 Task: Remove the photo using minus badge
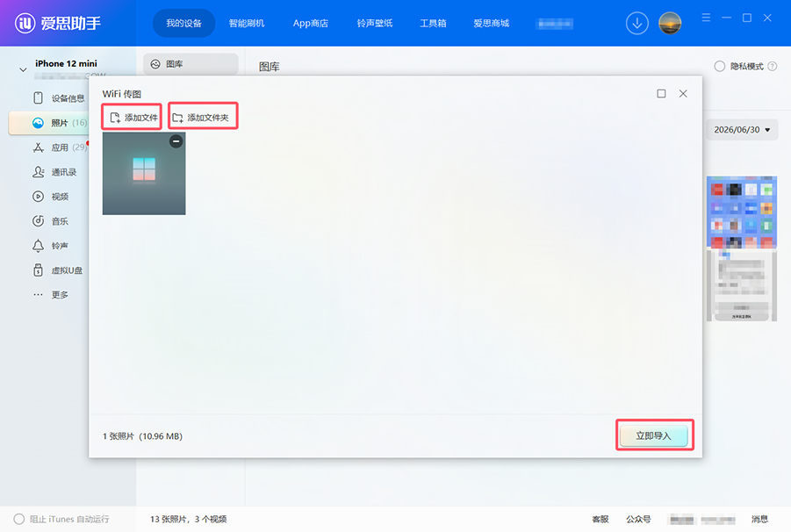176,141
